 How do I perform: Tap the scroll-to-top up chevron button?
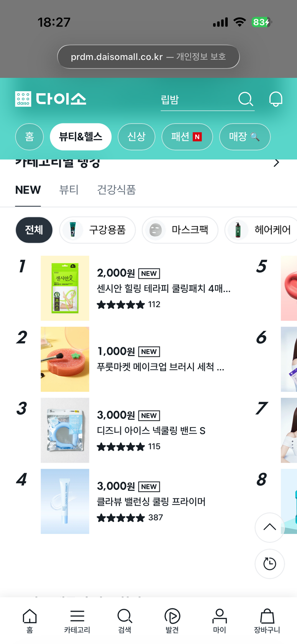270,527
